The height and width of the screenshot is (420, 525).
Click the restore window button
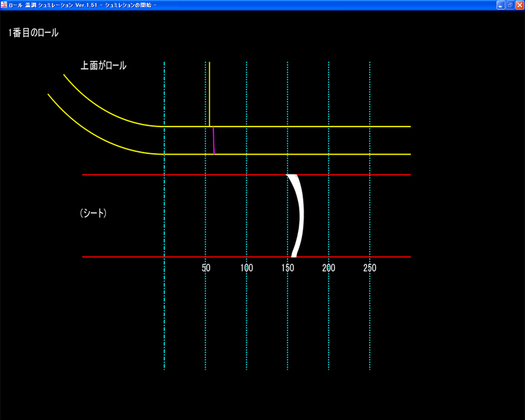pos(510,5)
